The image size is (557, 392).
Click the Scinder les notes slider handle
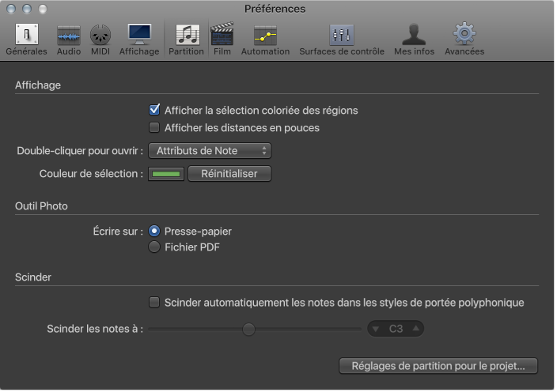point(248,329)
